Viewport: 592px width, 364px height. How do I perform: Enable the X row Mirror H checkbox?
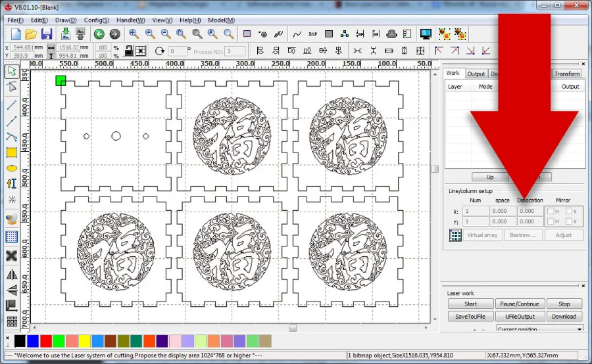point(551,212)
